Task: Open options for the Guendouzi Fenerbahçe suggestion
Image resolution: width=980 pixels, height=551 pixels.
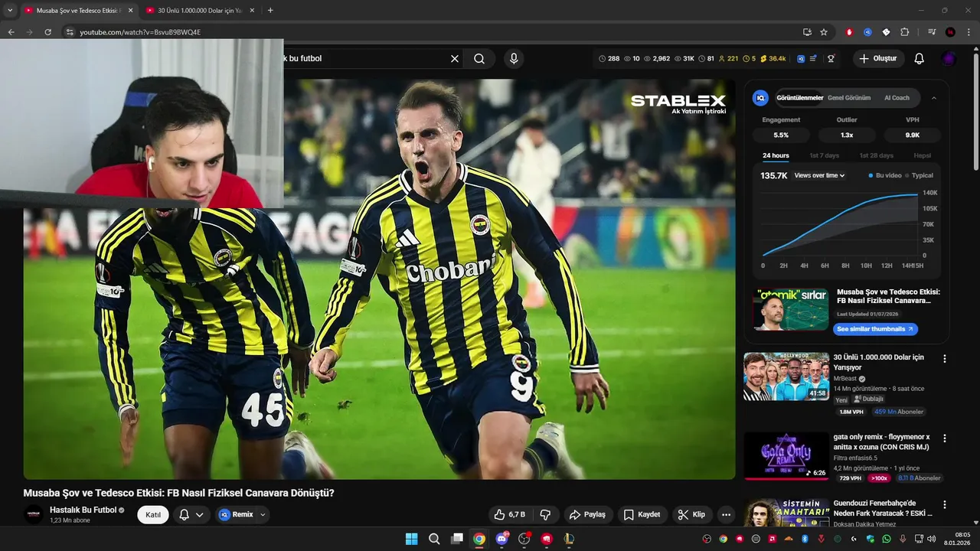Action: 945,504
